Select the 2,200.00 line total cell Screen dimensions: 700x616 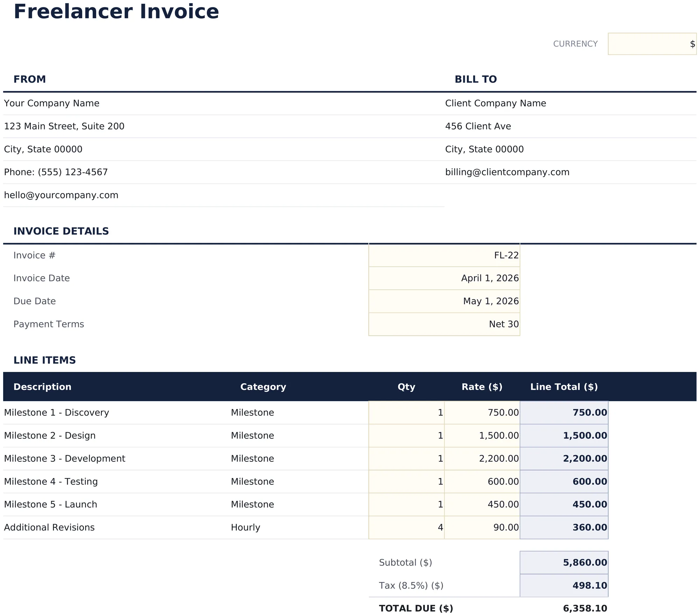coord(564,458)
